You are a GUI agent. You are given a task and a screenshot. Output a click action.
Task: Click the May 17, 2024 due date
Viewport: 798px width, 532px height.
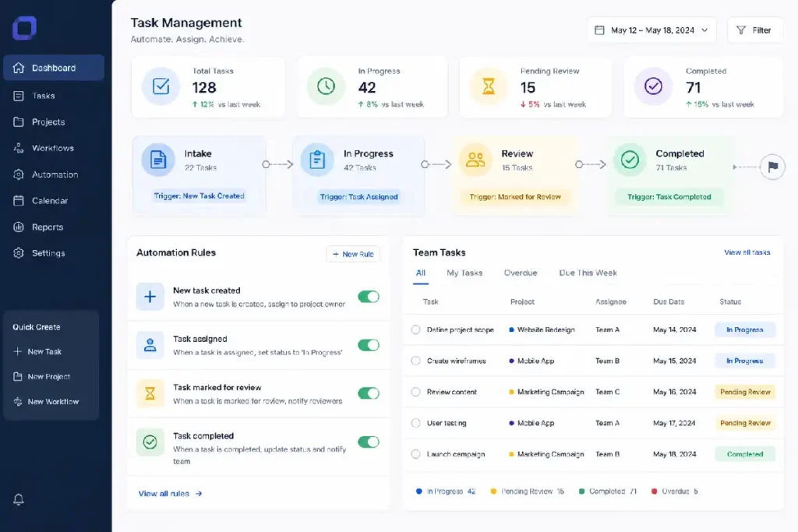point(674,423)
